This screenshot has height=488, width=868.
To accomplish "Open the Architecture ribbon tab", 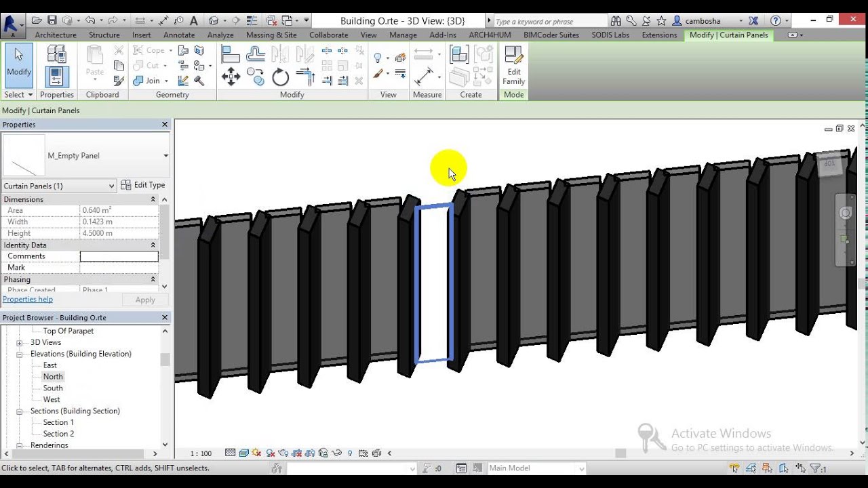I will (56, 35).
